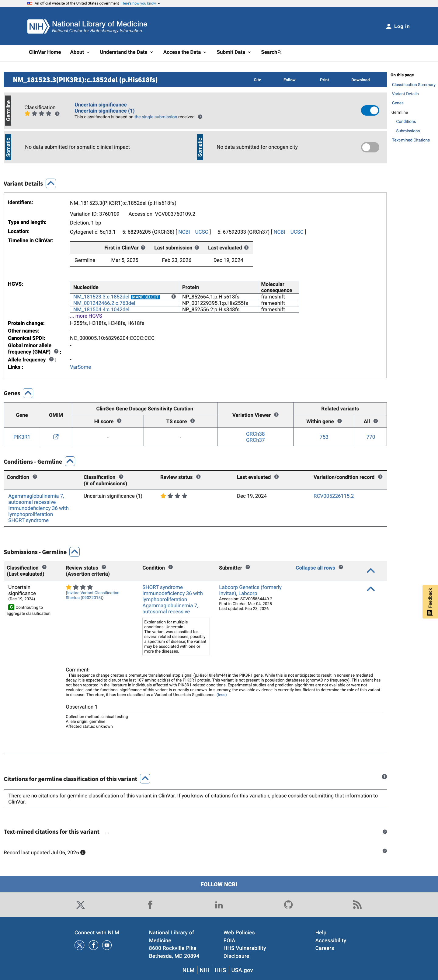Jump to Variant Details in page nav
438x980 pixels.
point(405,94)
